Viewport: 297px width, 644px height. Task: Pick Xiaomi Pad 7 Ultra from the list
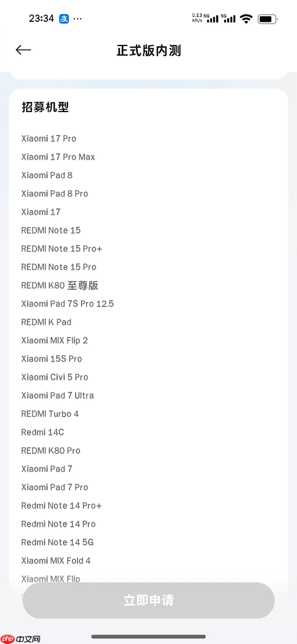tap(57, 395)
